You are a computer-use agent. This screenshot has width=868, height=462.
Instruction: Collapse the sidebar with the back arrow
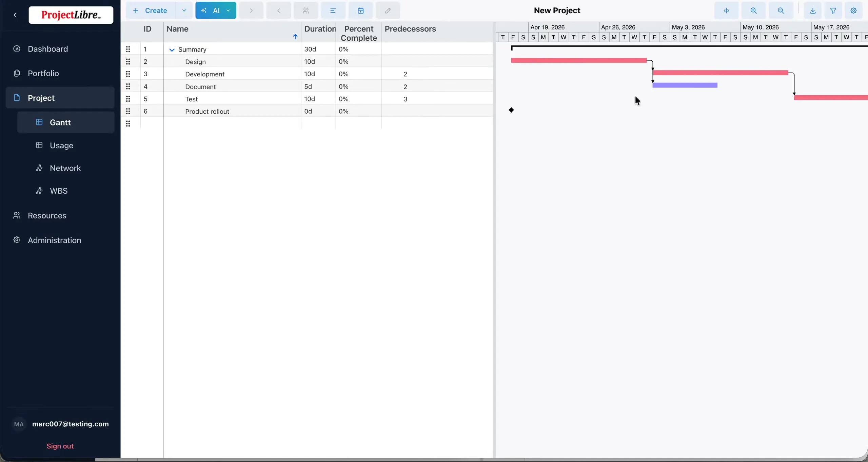point(15,15)
